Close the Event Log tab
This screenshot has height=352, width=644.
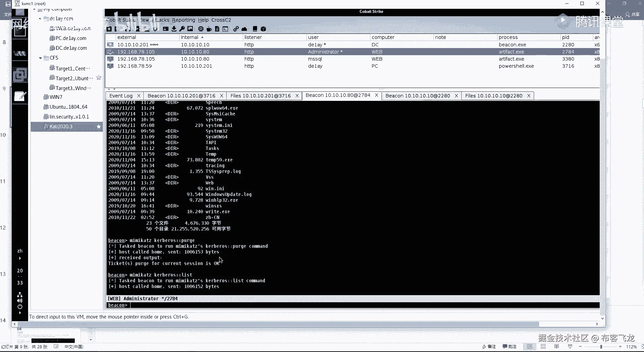(x=139, y=96)
